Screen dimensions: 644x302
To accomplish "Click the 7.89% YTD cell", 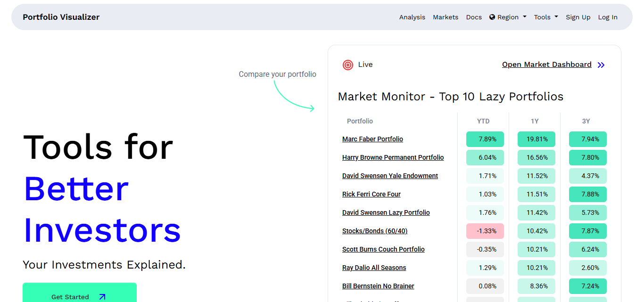I will click(485, 139).
